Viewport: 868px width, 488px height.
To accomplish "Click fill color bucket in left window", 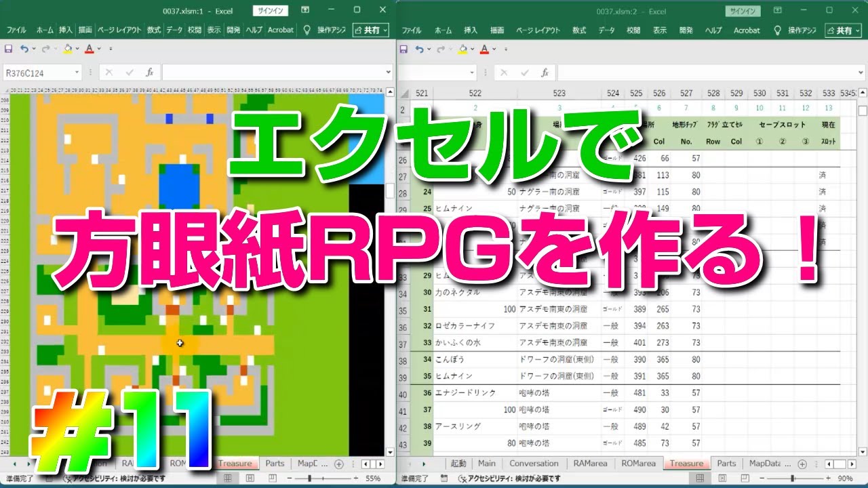I will [x=67, y=49].
